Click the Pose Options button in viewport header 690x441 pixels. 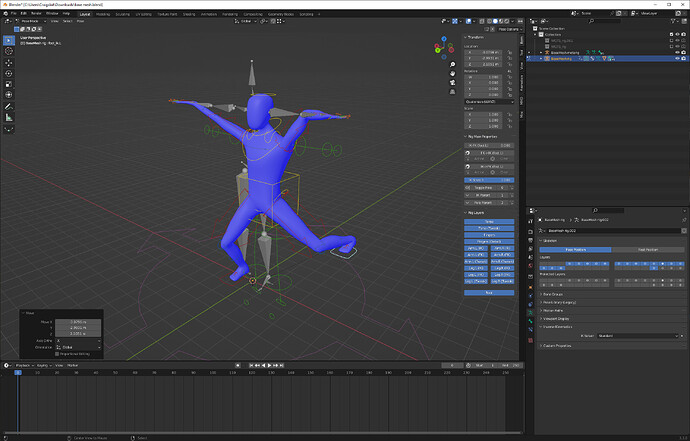510,29
